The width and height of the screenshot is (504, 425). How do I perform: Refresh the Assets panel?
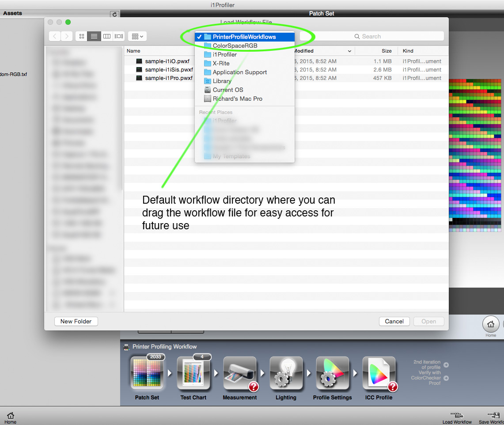pos(114,14)
